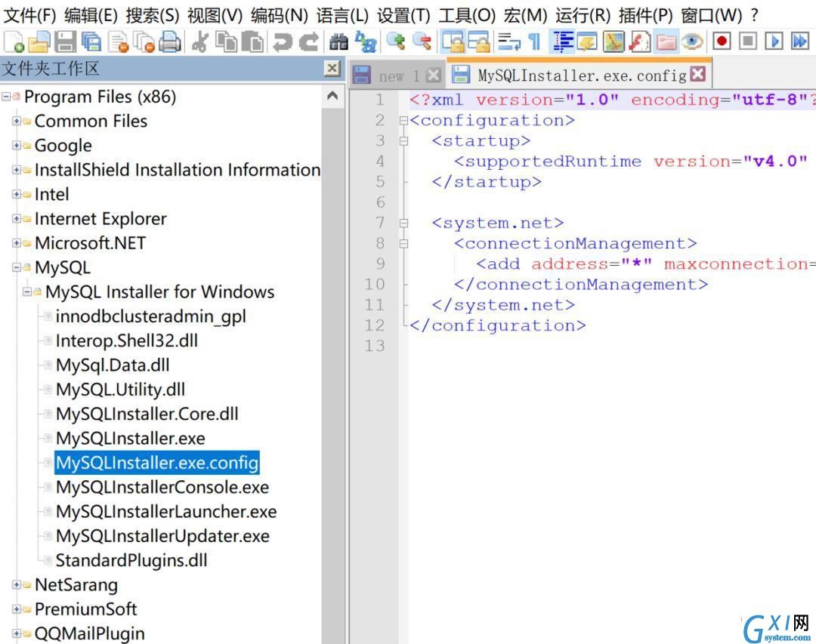Click line number 13 in the margin
Image resolution: width=816 pixels, height=644 pixels.
[x=374, y=346]
